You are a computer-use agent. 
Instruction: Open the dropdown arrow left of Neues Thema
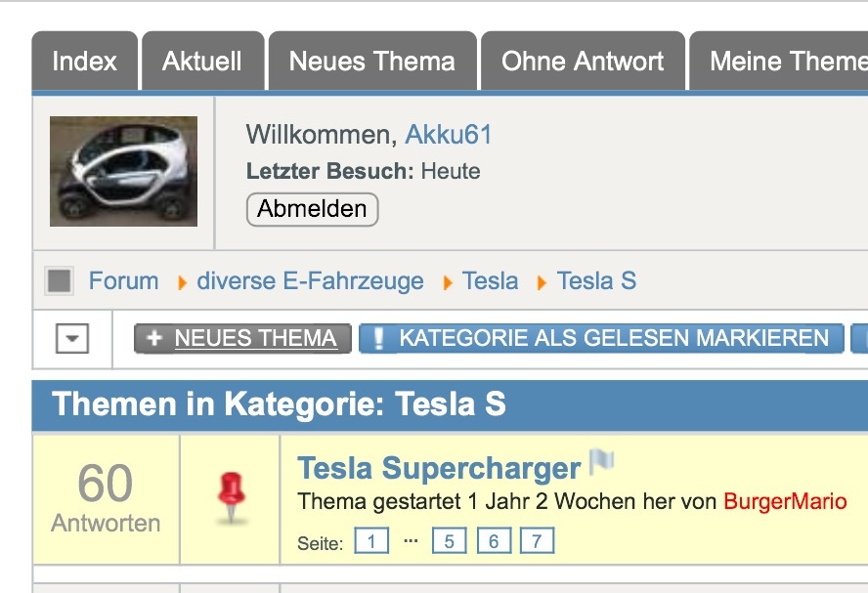[72, 339]
